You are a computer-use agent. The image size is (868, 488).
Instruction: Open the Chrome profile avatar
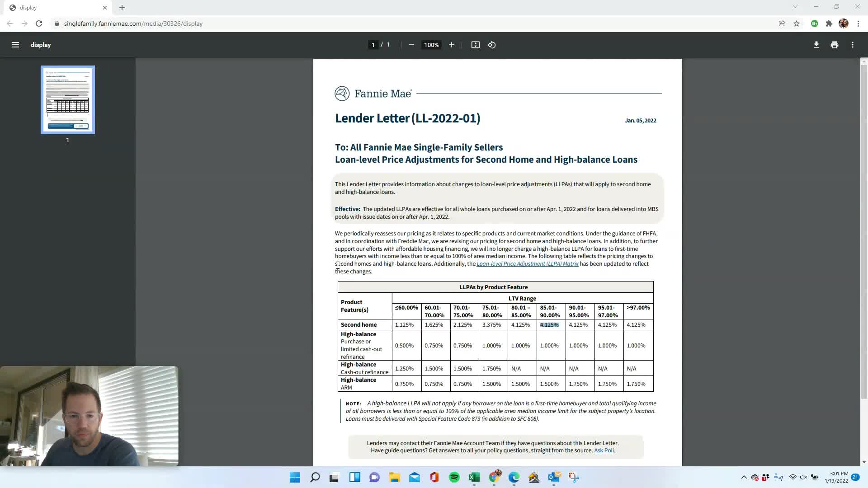[844, 23]
